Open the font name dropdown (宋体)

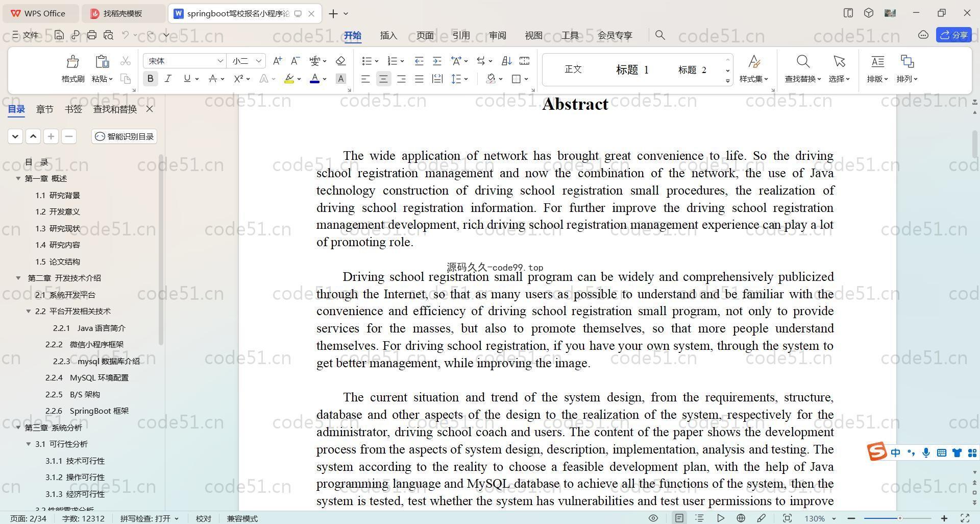220,61
